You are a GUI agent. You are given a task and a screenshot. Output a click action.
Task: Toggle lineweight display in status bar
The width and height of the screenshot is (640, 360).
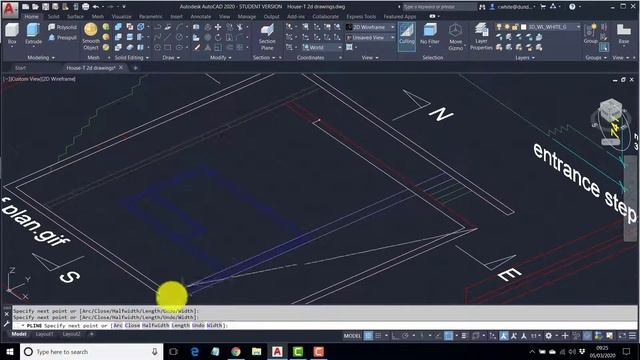tap(464, 336)
